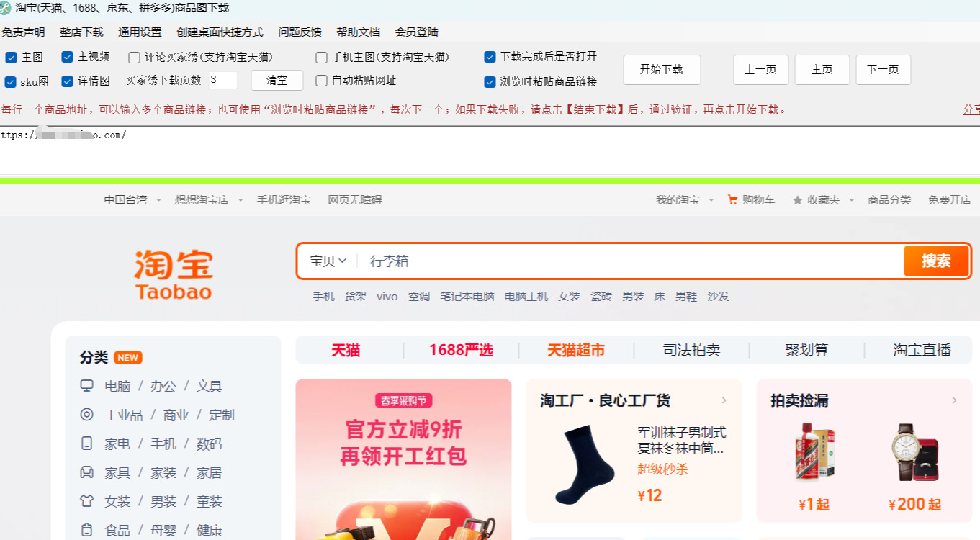Image resolution: width=980 pixels, height=540 pixels.
Task: Click the 清空 button
Action: pyautogui.click(x=277, y=81)
